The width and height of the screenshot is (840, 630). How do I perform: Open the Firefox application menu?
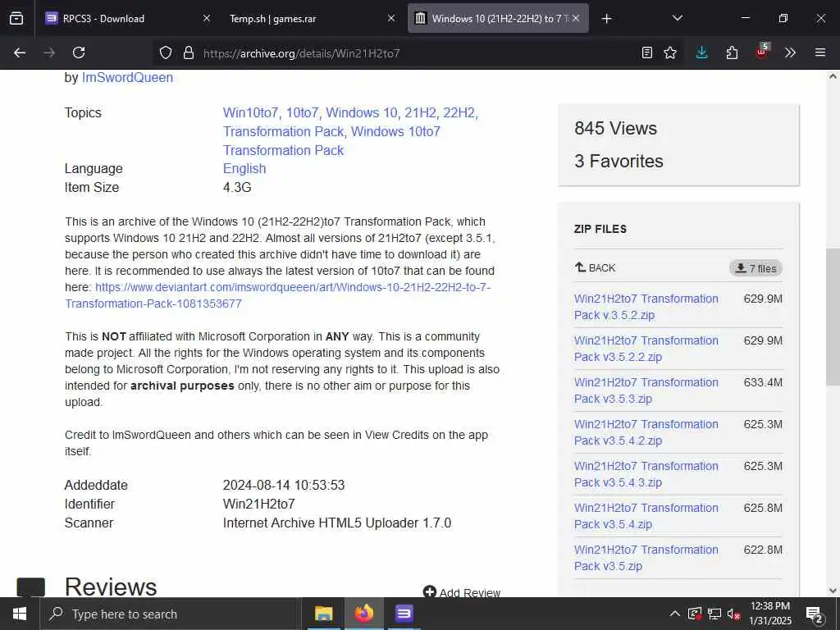(x=820, y=52)
